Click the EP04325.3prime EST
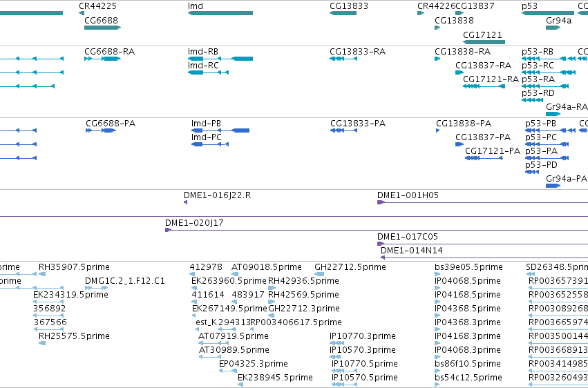This screenshot has height=388, width=588. coord(228,371)
